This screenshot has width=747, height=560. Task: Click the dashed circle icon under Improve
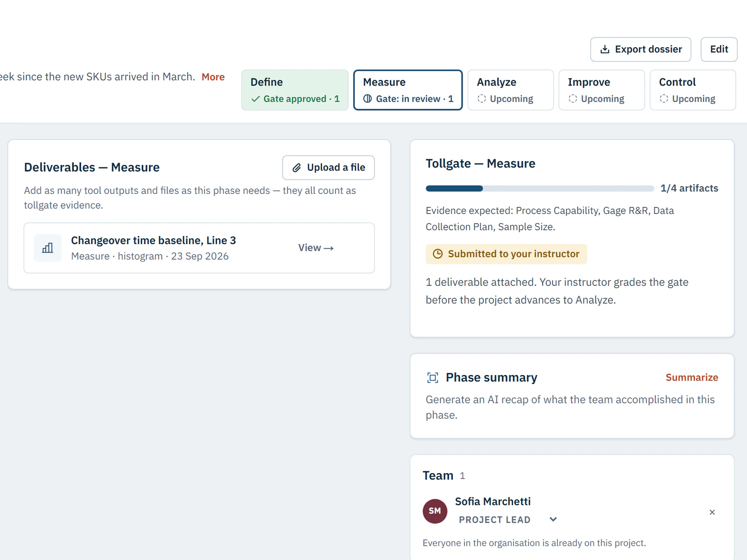coord(573,99)
